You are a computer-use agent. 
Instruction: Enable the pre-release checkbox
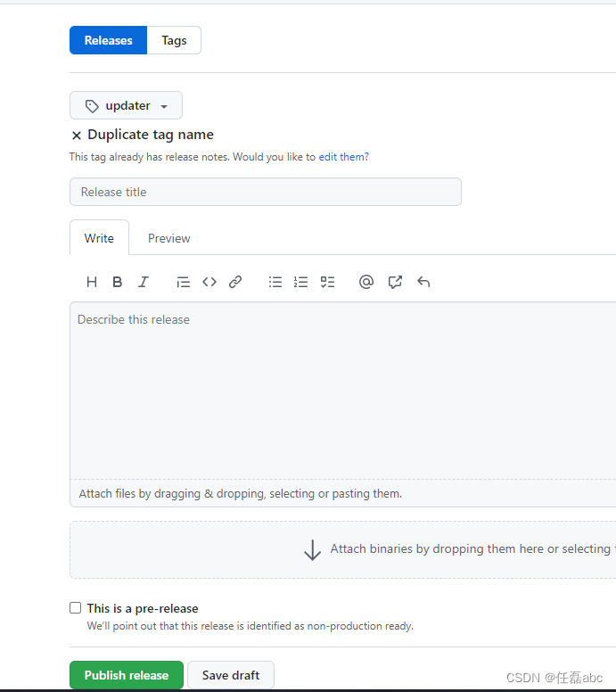[x=76, y=608]
